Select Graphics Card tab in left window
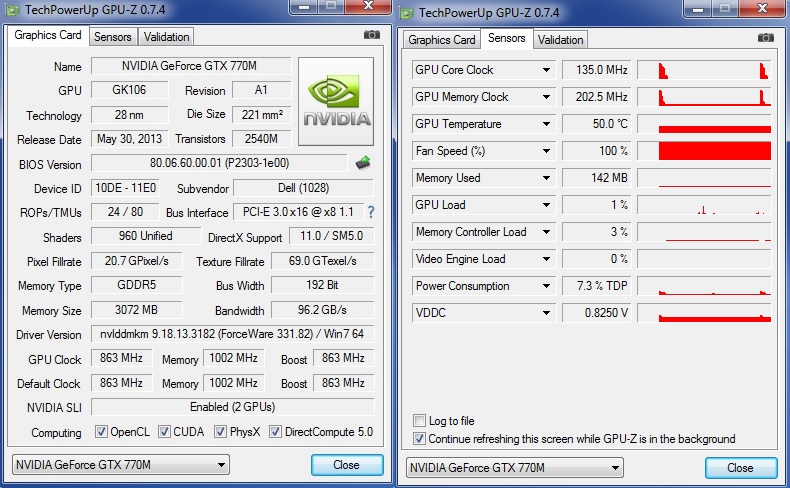 [x=48, y=35]
